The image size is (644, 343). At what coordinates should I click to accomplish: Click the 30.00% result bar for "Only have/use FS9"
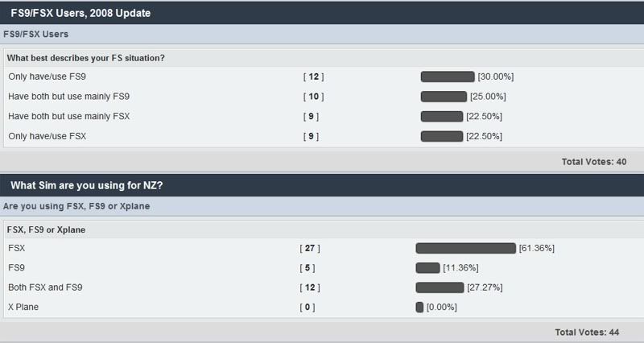(x=448, y=76)
